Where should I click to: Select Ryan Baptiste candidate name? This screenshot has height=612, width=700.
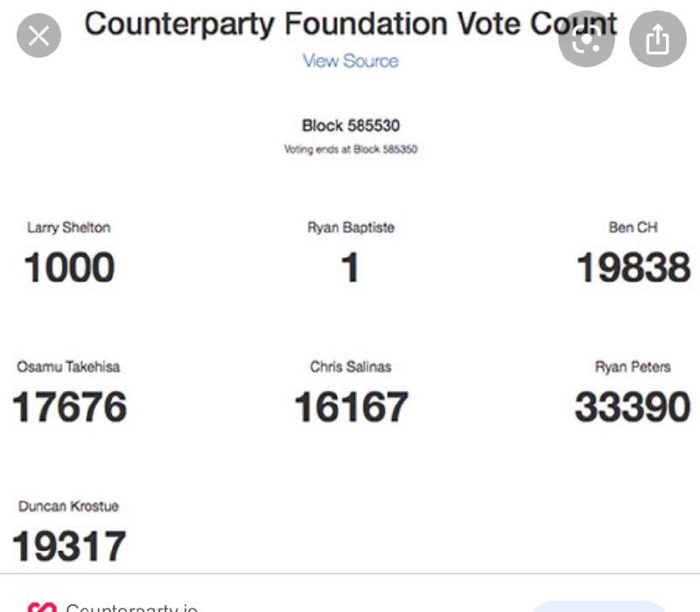351,227
